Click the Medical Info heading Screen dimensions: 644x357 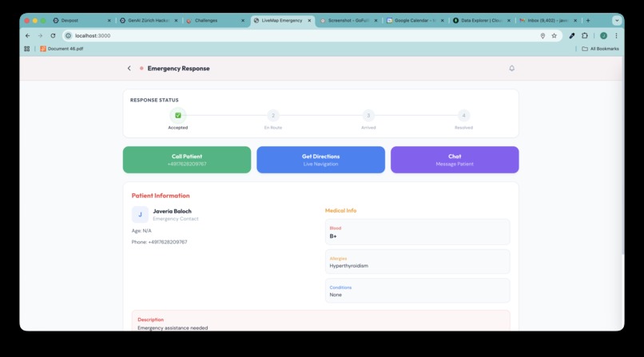340,211
